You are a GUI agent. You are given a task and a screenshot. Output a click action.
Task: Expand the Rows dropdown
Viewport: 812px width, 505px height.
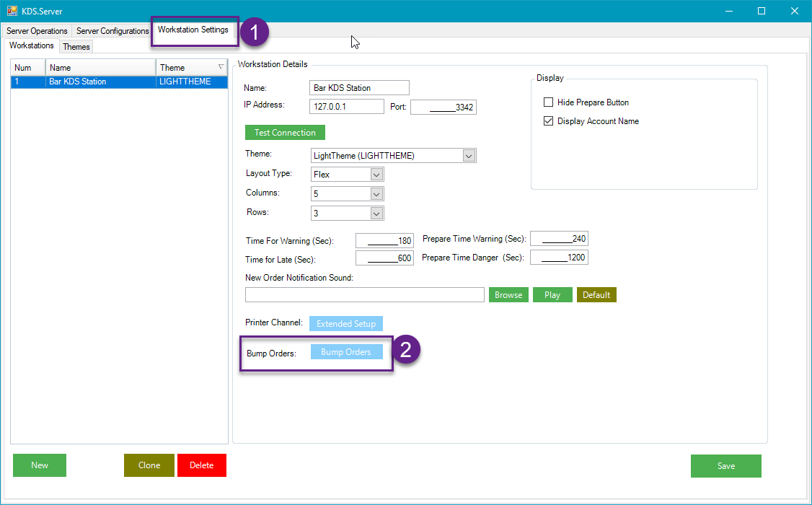pyautogui.click(x=376, y=214)
